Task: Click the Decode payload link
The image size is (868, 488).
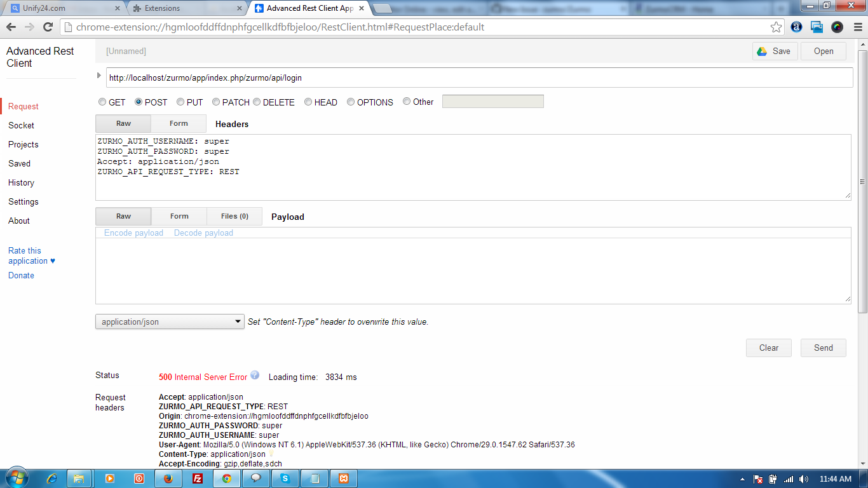Action: point(203,233)
